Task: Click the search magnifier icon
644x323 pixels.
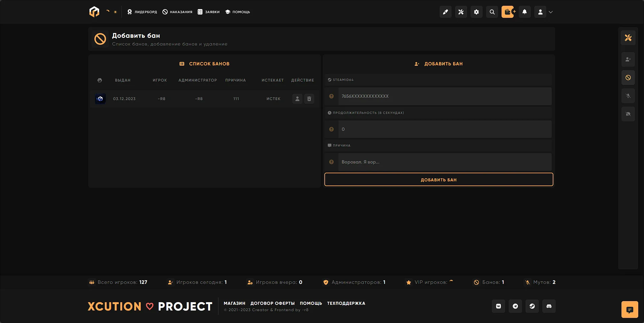Action: pyautogui.click(x=492, y=12)
